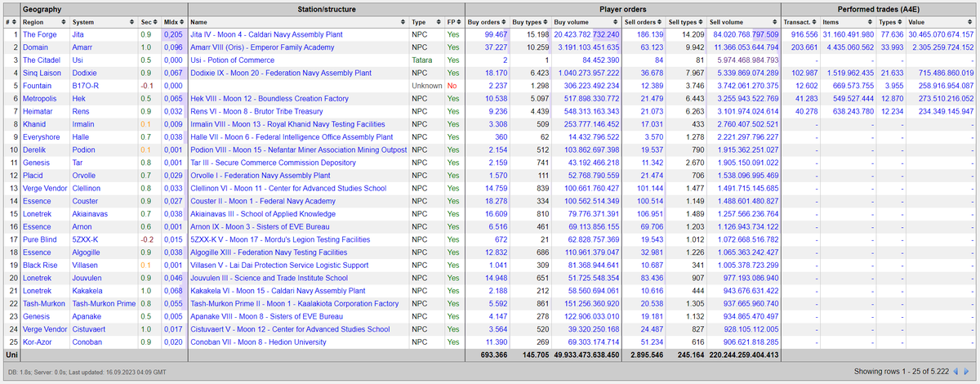Open Tar III Secure Commerce Commission Depository
The width and height of the screenshot is (980, 384).
point(273,163)
